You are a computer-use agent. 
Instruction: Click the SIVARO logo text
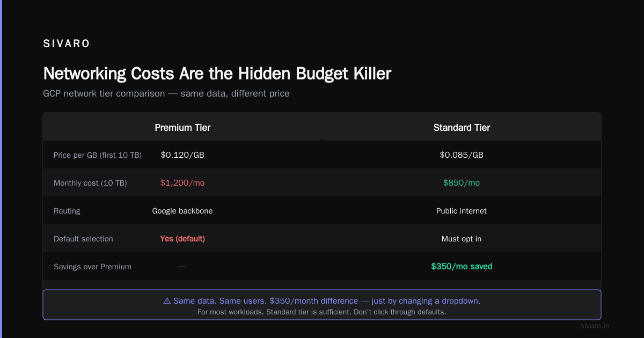(67, 44)
